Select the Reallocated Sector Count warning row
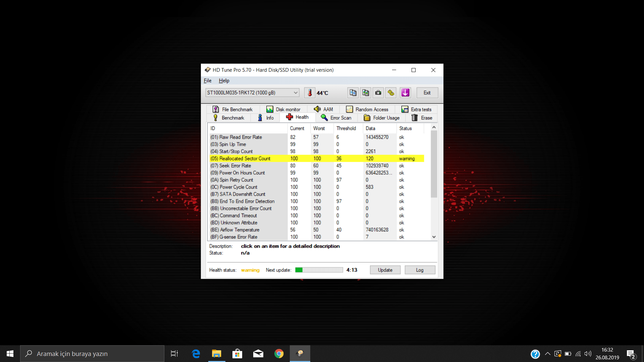644x362 pixels. (x=302, y=158)
